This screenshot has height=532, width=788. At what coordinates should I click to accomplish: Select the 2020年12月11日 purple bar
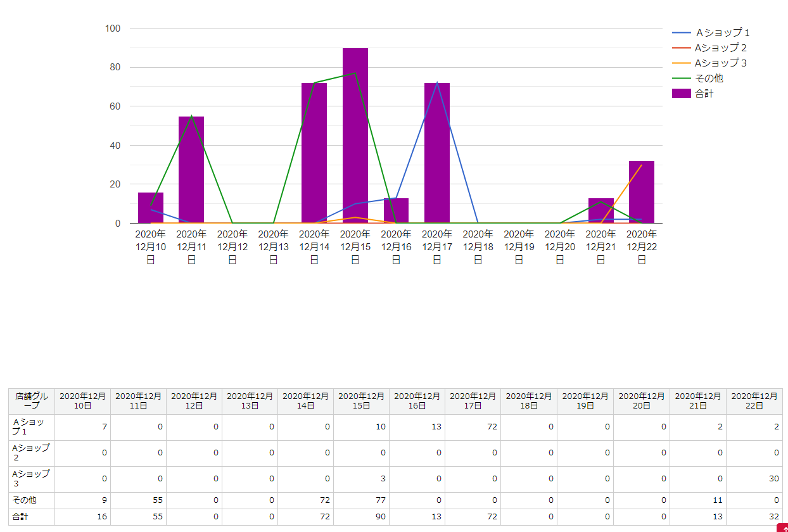click(x=191, y=170)
